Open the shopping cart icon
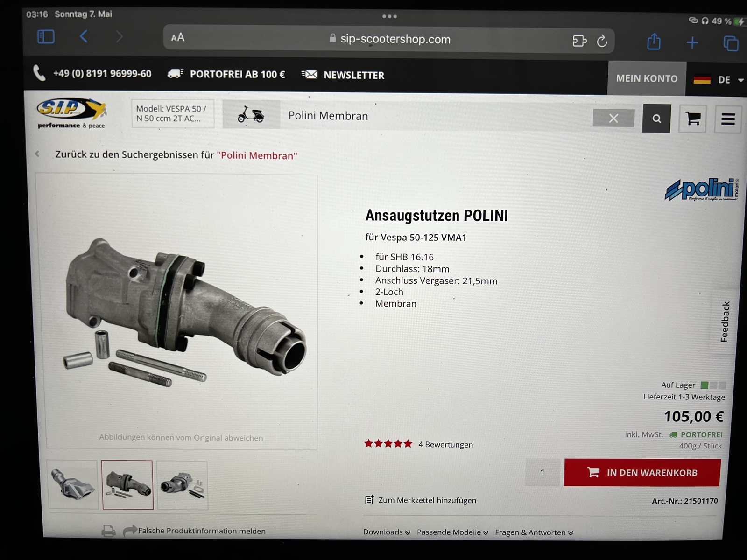 [692, 119]
